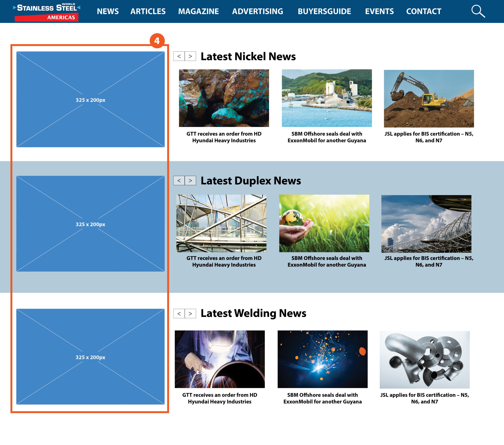Click the Stainless Steel World Americas logo
The image size is (504, 445).
point(47,12)
